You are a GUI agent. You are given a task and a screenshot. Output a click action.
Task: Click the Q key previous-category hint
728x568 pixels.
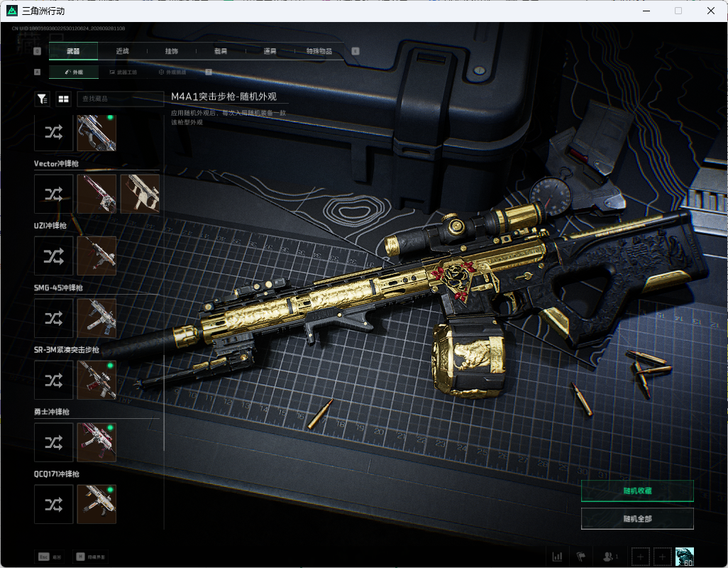click(38, 51)
